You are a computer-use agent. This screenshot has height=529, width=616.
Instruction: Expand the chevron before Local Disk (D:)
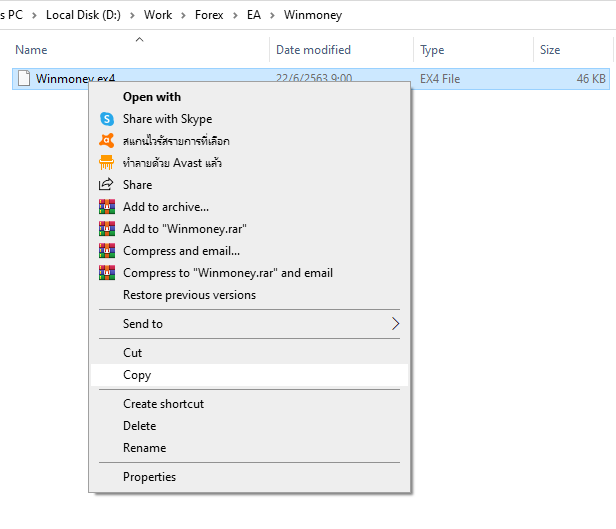[35, 15]
